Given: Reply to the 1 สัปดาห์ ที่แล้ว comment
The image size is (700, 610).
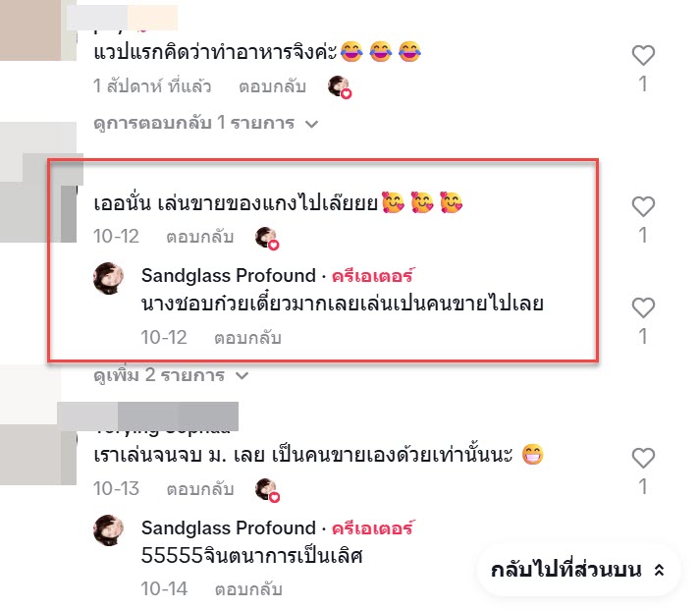Looking at the screenshot, I should (x=272, y=86).
